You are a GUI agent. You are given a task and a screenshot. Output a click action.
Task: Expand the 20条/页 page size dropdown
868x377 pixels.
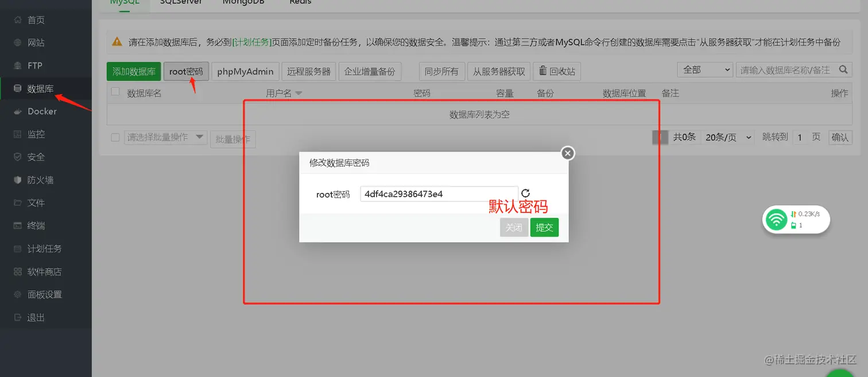coord(726,137)
